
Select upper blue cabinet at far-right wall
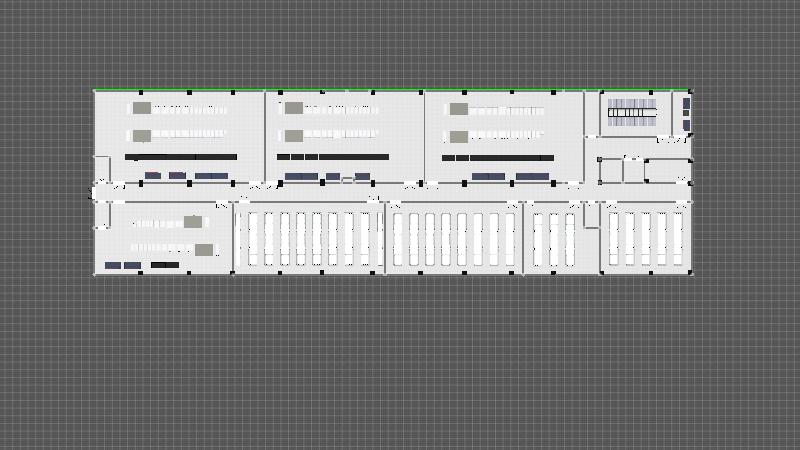686,104
